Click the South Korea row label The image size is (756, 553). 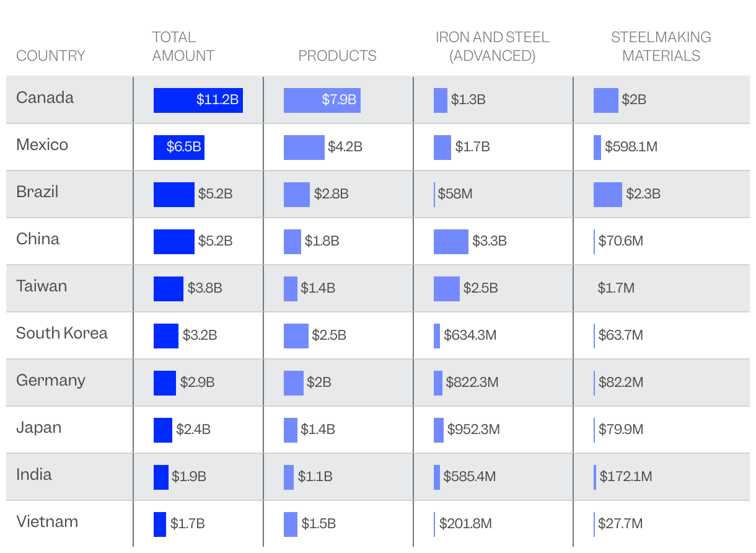tap(61, 333)
